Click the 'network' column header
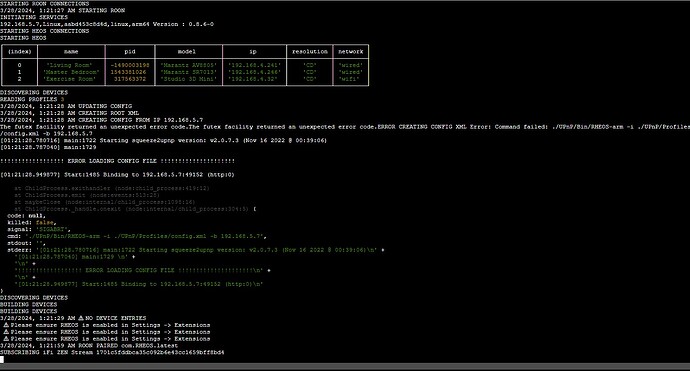The image size is (690, 371). pyautogui.click(x=351, y=51)
